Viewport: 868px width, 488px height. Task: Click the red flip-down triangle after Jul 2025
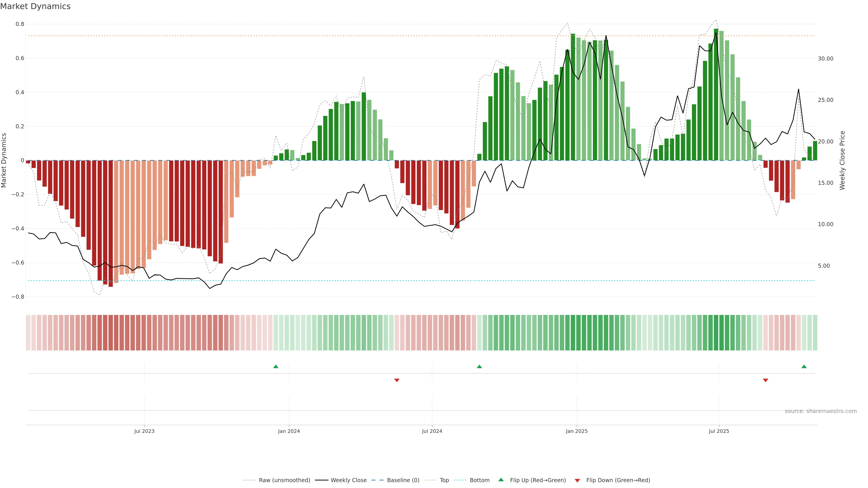765,380
